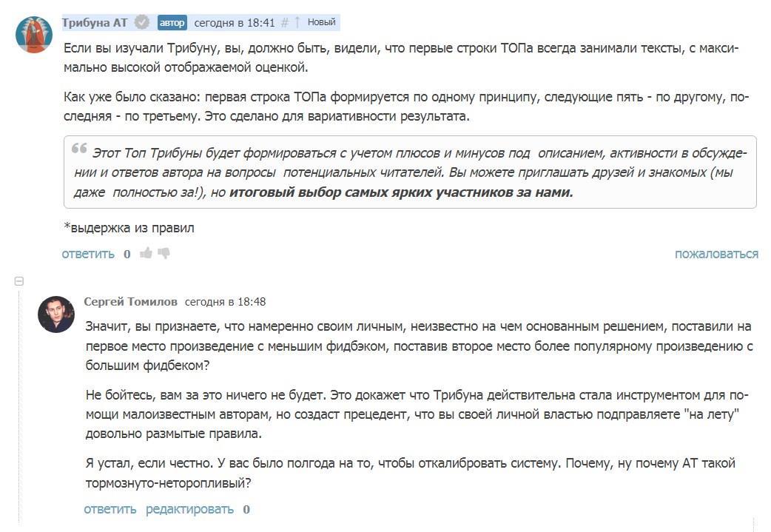Click rating counter 0 of first comment
This screenshot has width=771, height=532.
pyautogui.click(x=127, y=254)
